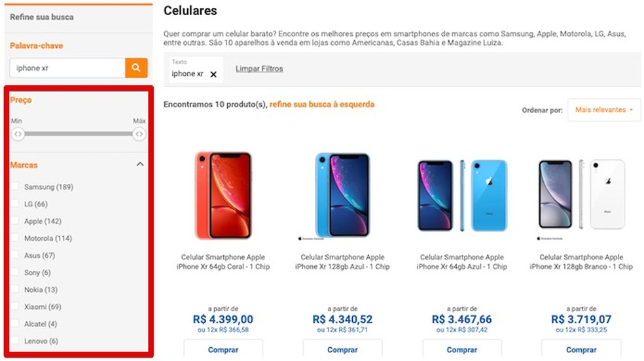The height and width of the screenshot is (361, 644).
Task: Click Comprar for iPhone Xr 64gb Coral
Action: pyautogui.click(x=223, y=349)
